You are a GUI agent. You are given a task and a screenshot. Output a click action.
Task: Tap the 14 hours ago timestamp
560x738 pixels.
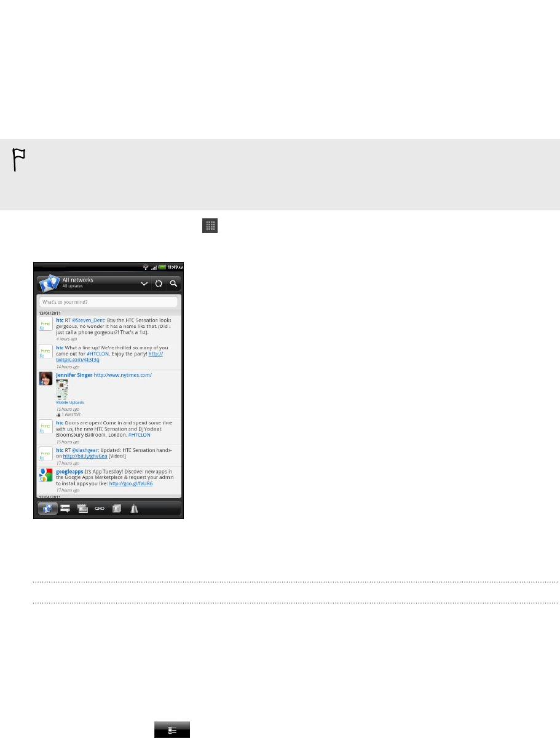click(x=67, y=366)
